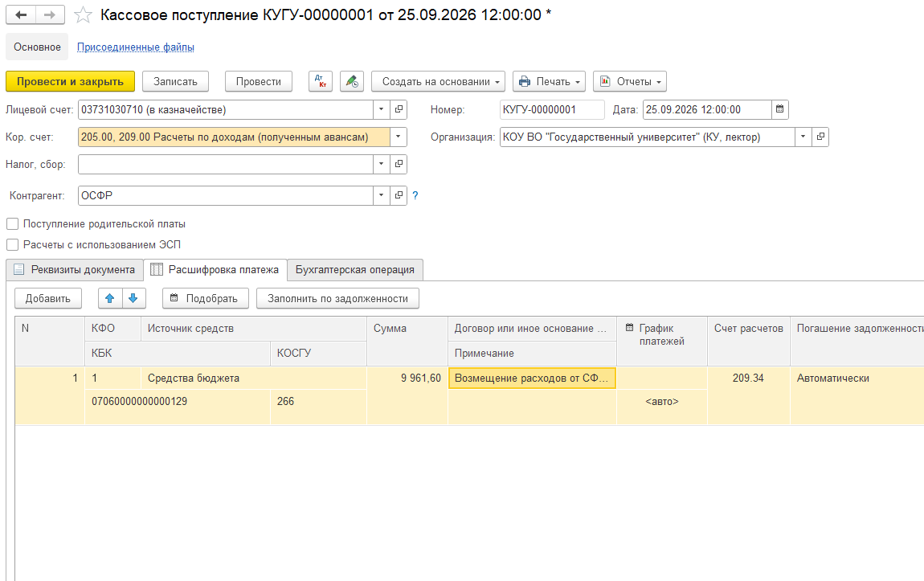Show Дт/Кт accounting entries icon
The height and width of the screenshot is (581, 924).
(x=321, y=81)
